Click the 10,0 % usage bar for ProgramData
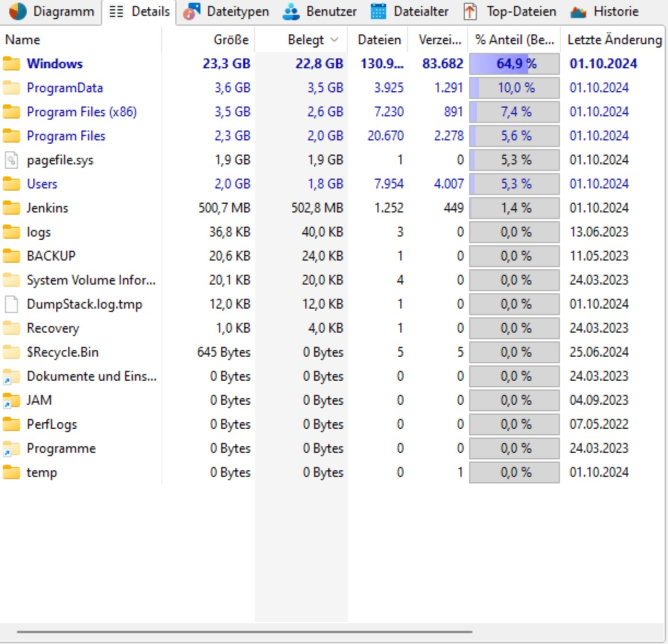The width and height of the screenshot is (668, 644). (x=515, y=88)
